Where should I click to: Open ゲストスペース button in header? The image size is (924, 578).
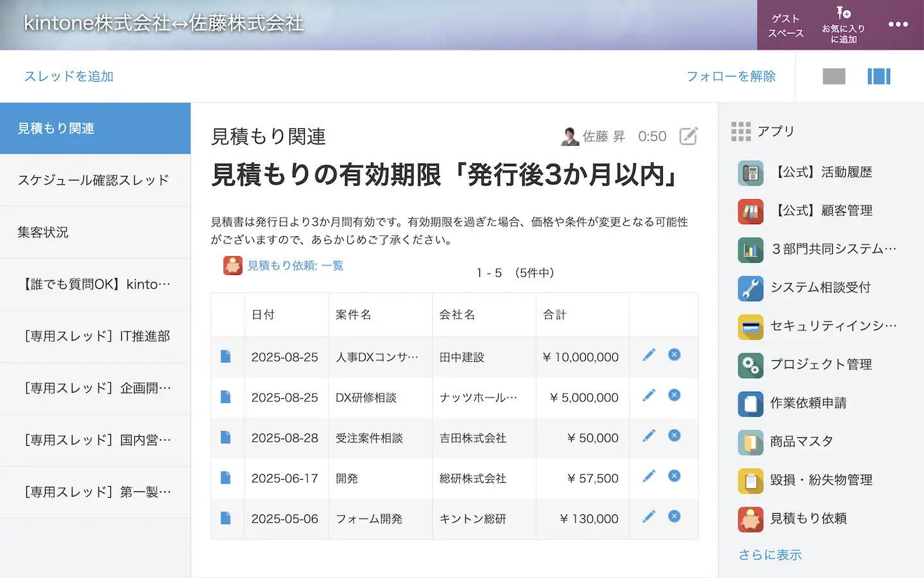[x=785, y=26]
